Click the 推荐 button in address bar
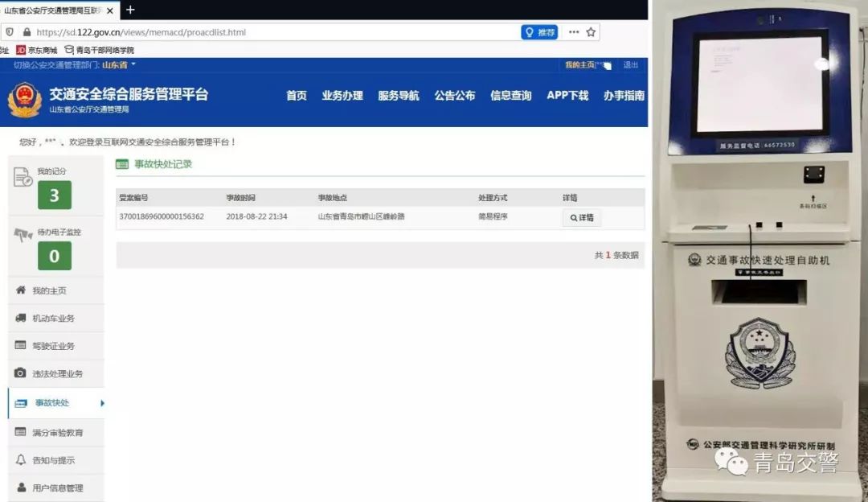 tap(539, 32)
